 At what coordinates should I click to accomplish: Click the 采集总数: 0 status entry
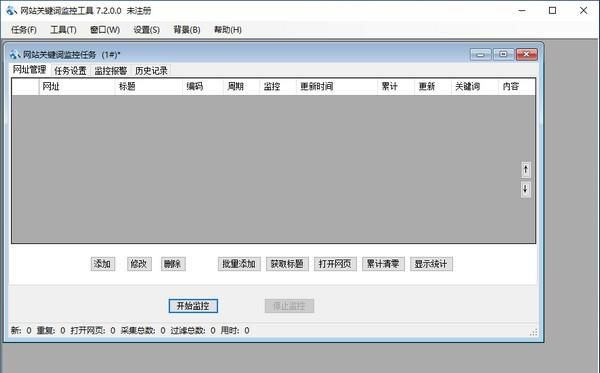click(x=143, y=331)
